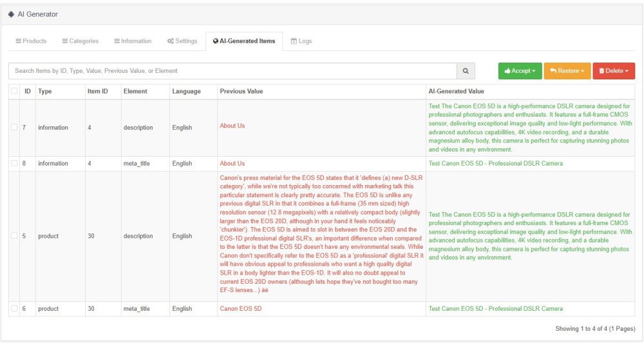Open the Delete dropdown caret
644x345 pixels.
click(x=627, y=71)
